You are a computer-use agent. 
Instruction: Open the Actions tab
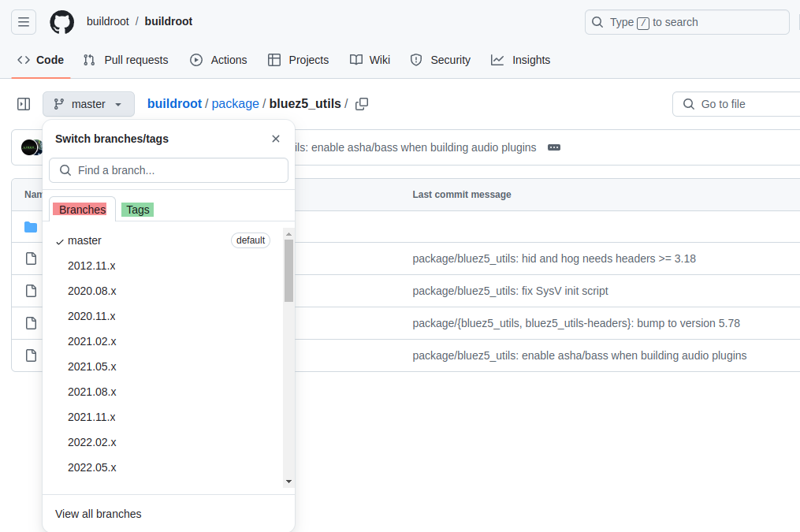pos(218,60)
